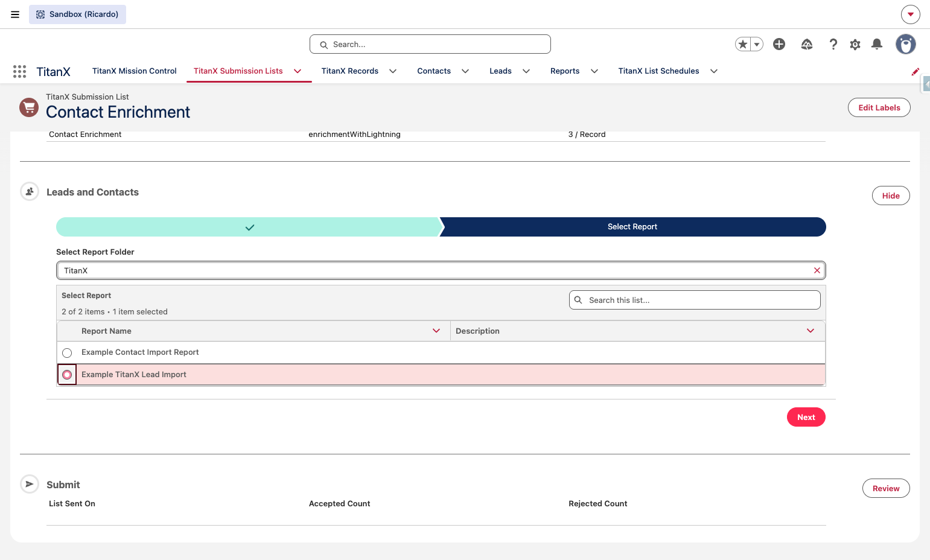Click the Contact Enrichment cart icon
Image resolution: width=930 pixels, height=560 pixels.
point(29,107)
